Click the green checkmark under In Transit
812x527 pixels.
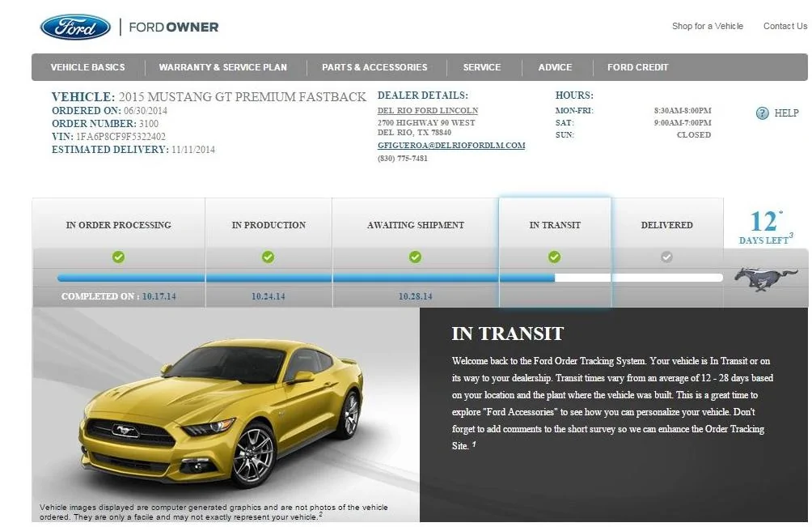click(555, 257)
